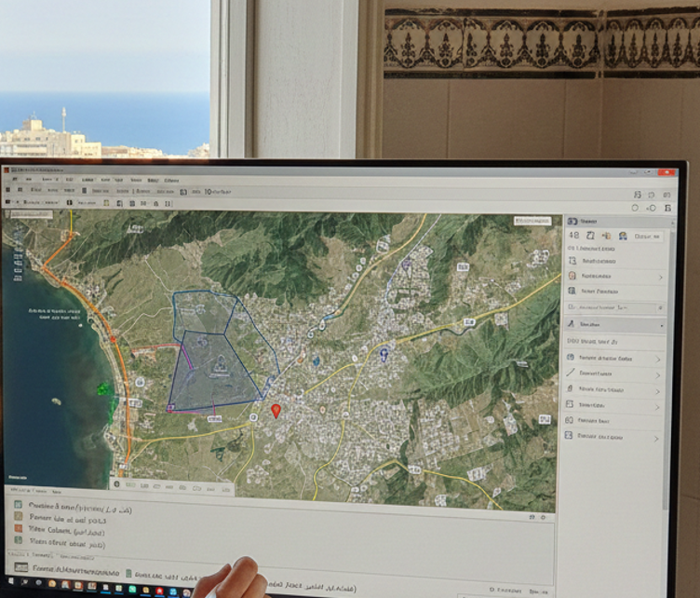700x598 pixels.
Task: Click the green marker cluster near the coastline
Action: [104, 389]
